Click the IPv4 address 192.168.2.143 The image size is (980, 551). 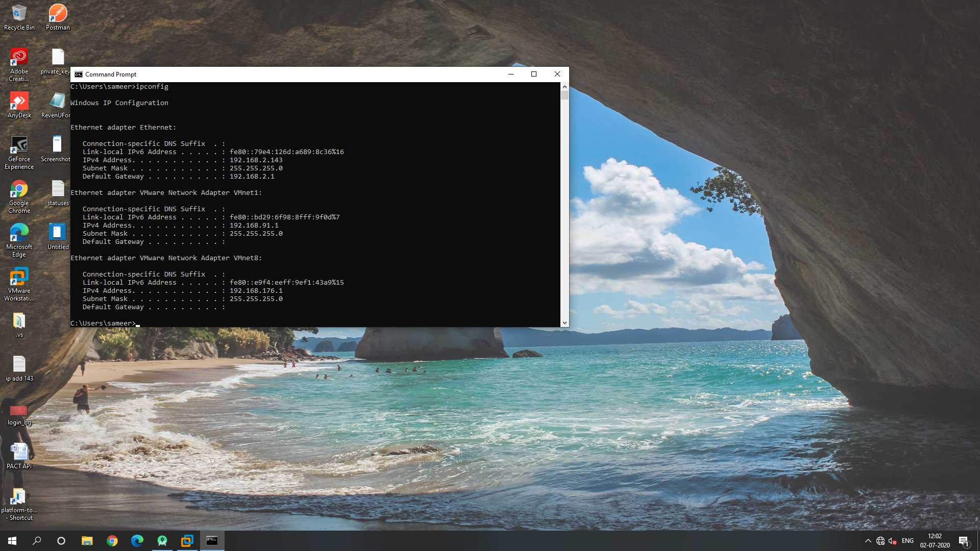click(x=256, y=160)
